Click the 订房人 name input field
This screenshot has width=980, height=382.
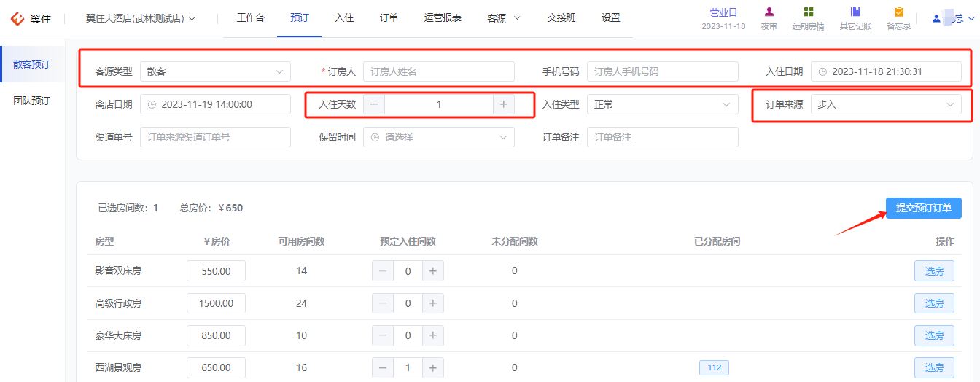point(438,71)
